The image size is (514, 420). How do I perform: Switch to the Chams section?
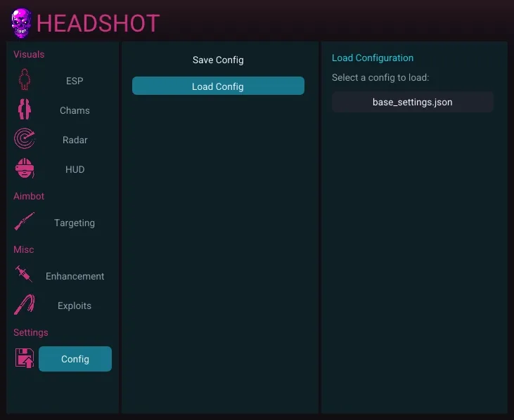[x=75, y=110]
